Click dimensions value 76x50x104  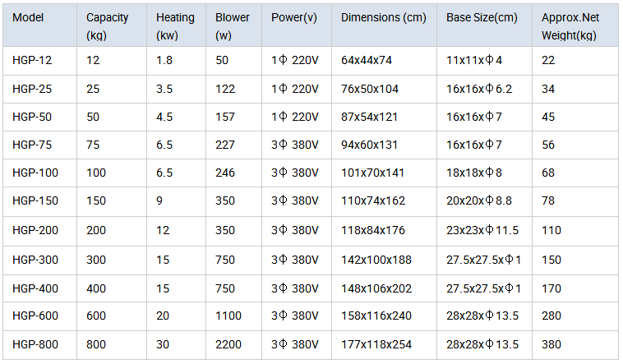[x=370, y=89]
